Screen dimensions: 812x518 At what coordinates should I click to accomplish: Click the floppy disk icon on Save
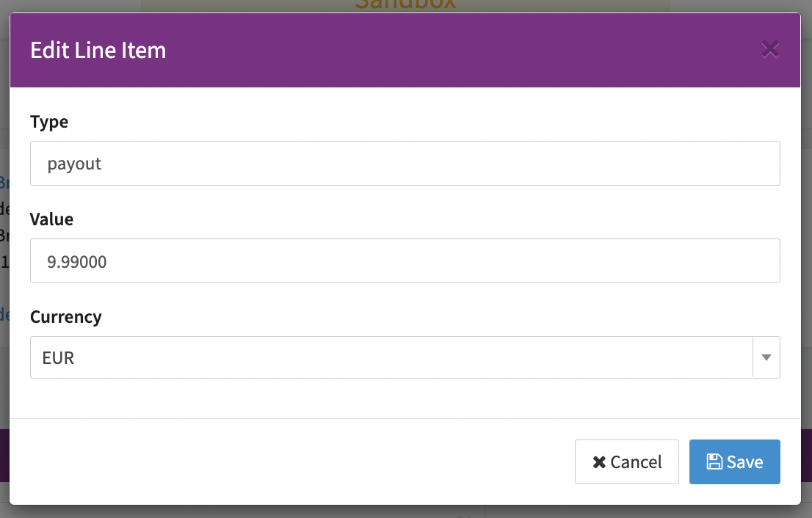pyautogui.click(x=714, y=462)
